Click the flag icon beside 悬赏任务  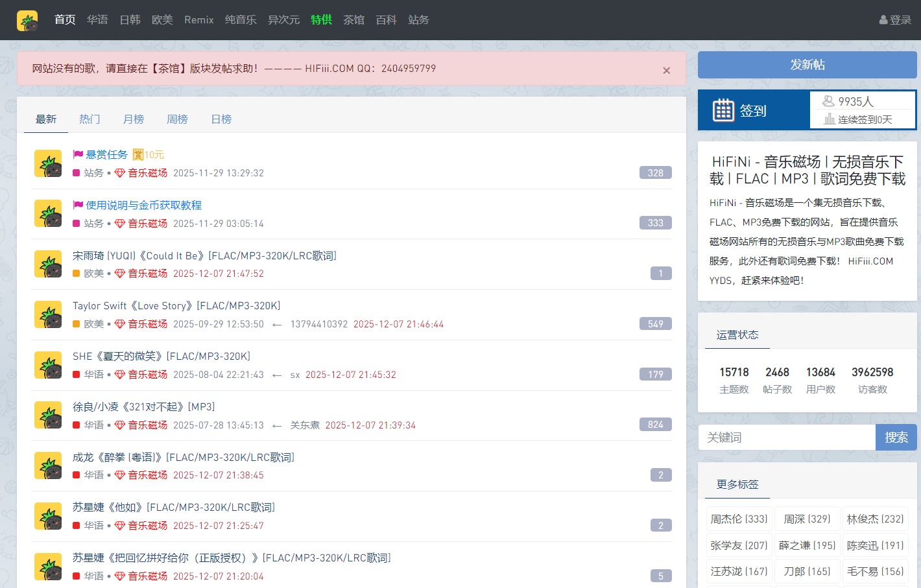click(x=78, y=154)
